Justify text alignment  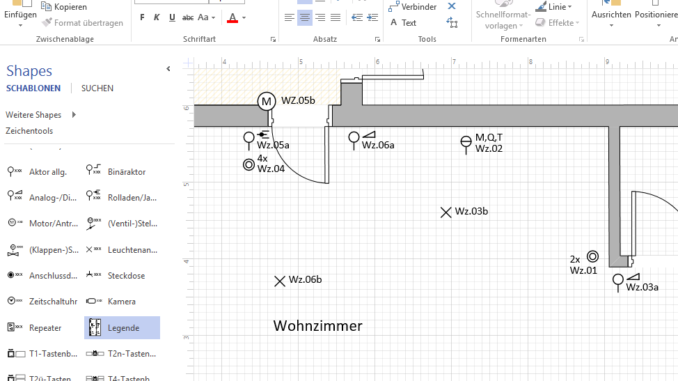(x=336, y=18)
